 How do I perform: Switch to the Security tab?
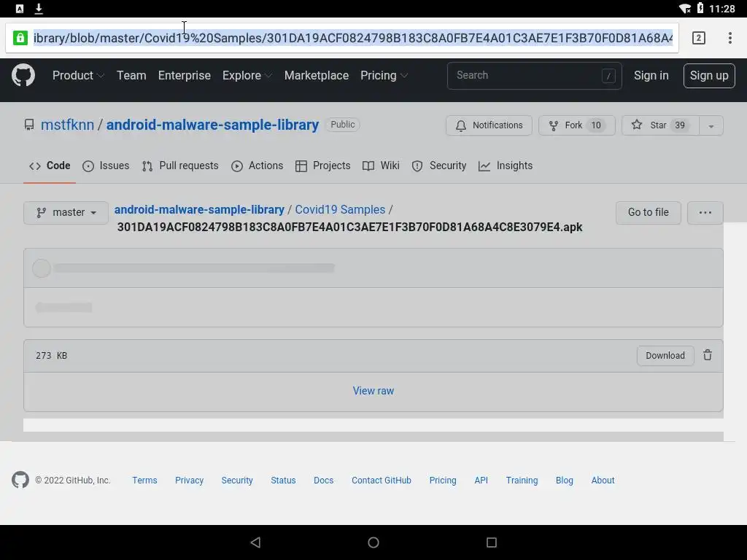(438, 166)
